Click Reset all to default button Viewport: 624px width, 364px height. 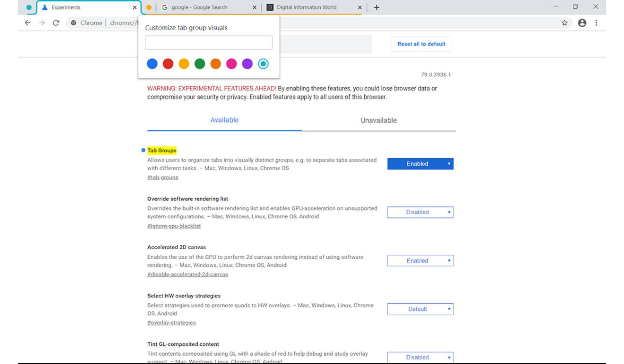tap(421, 44)
